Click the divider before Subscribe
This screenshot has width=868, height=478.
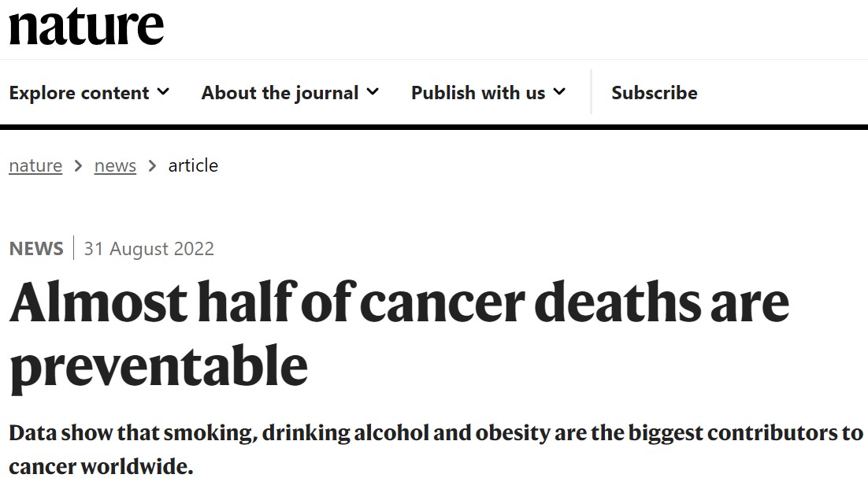pyautogui.click(x=592, y=92)
